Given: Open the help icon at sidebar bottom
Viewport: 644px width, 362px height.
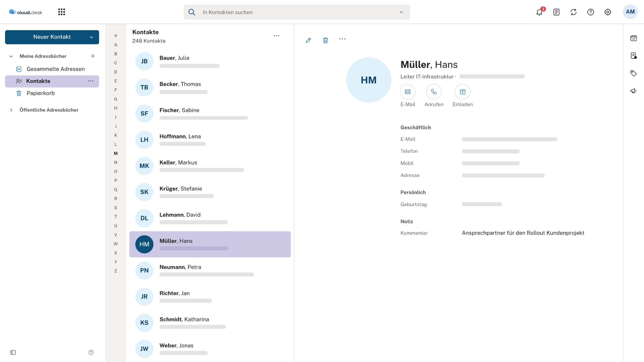Looking at the screenshot, I should click(x=91, y=352).
